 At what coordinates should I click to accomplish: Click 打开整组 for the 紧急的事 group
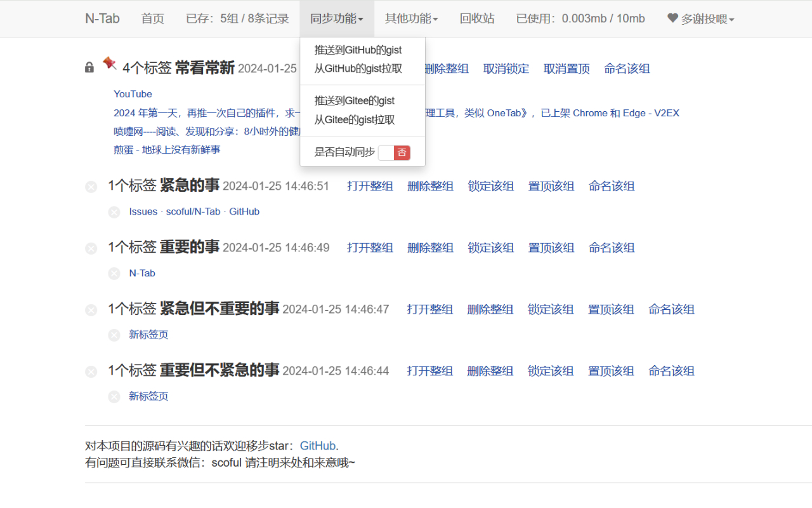coord(370,186)
